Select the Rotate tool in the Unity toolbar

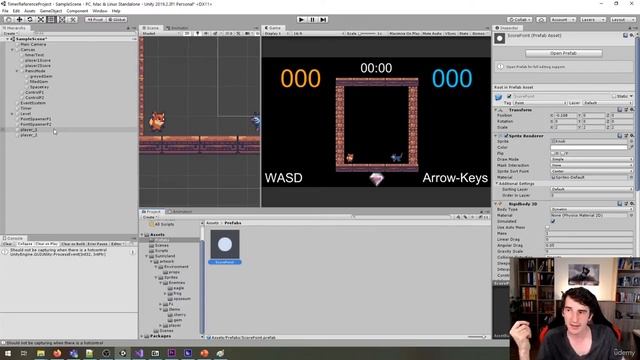30,20
